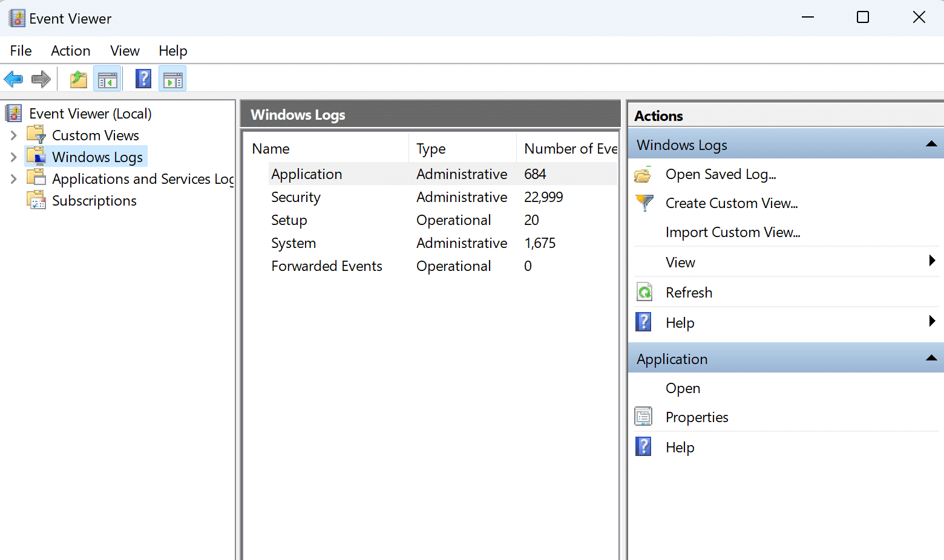
Task: Toggle the Show/Hide Console Tree toolbar icon
Action: click(x=108, y=80)
